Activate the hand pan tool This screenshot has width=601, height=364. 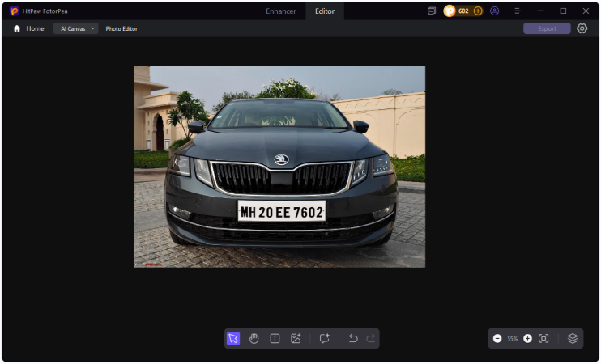tap(254, 338)
